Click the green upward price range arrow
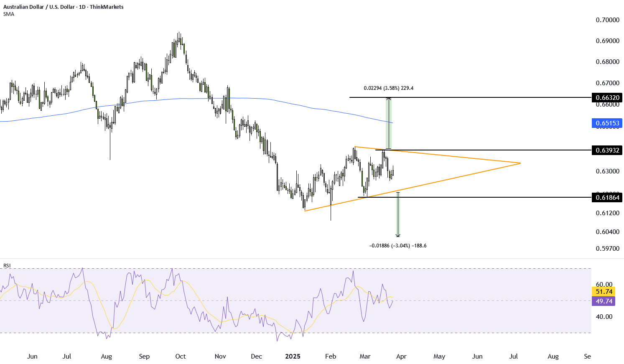Screen dimensions: 624x364 click(x=389, y=123)
